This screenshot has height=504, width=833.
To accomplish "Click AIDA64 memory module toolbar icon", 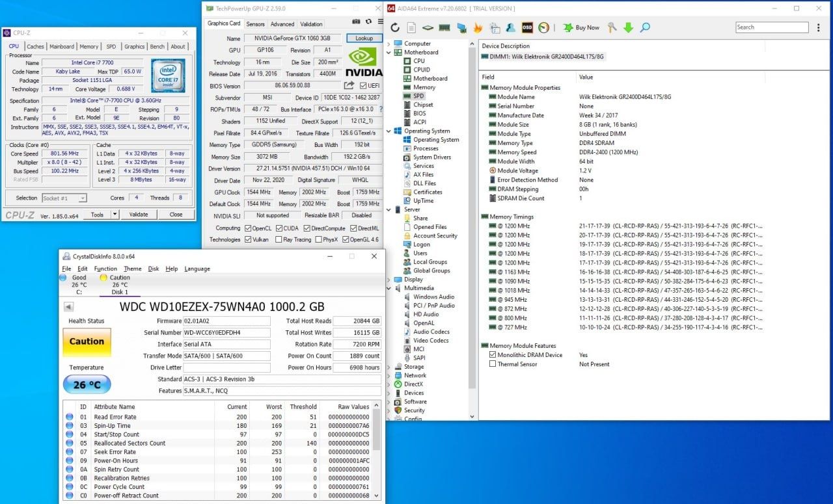I will (445, 27).
